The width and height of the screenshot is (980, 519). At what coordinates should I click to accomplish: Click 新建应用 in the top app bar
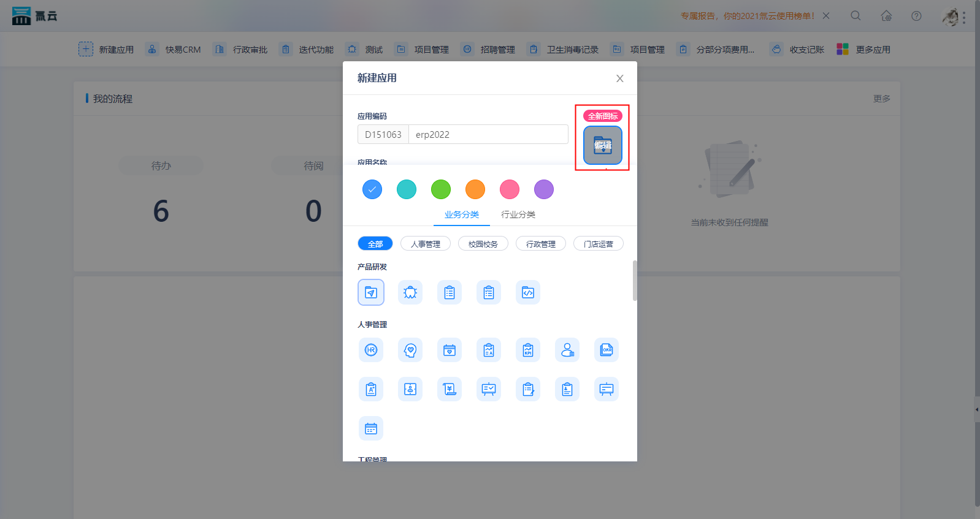106,50
